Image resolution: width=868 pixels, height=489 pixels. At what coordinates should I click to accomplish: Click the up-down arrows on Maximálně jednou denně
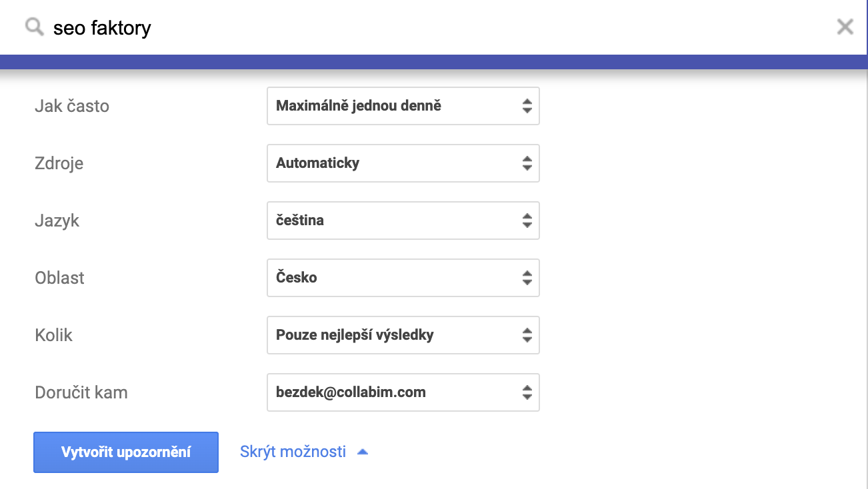click(x=527, y=106)
